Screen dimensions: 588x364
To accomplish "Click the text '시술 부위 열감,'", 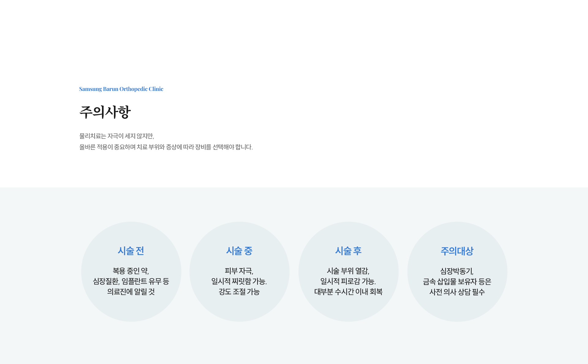I will coord(349,271).
